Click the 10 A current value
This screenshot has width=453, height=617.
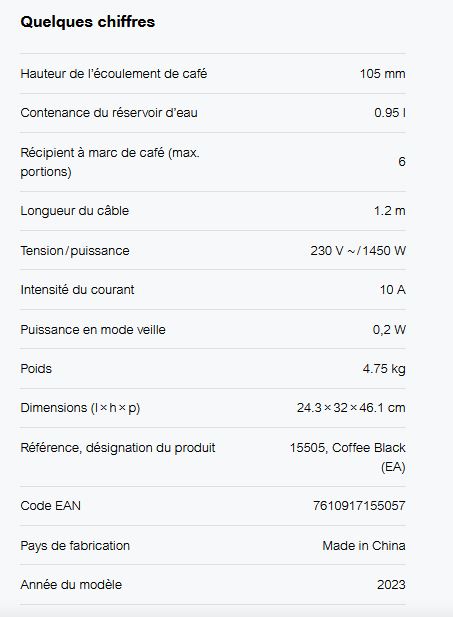(x=392, y=290)
